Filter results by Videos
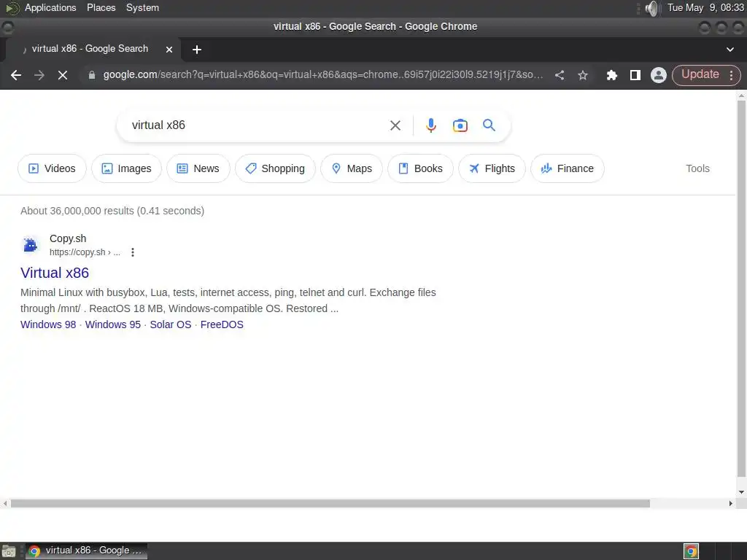747x560 pixels. 52,168
